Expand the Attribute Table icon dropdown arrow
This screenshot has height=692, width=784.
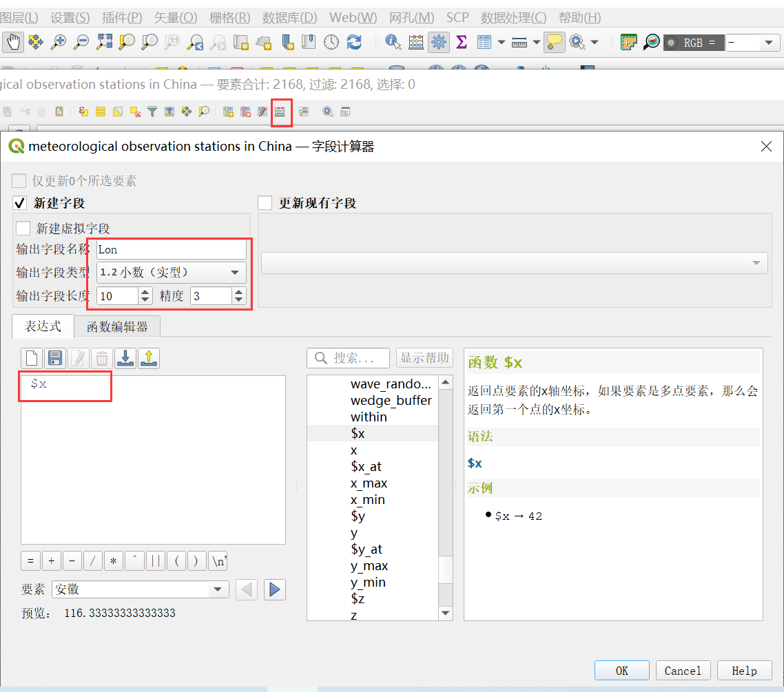[501, 43]
